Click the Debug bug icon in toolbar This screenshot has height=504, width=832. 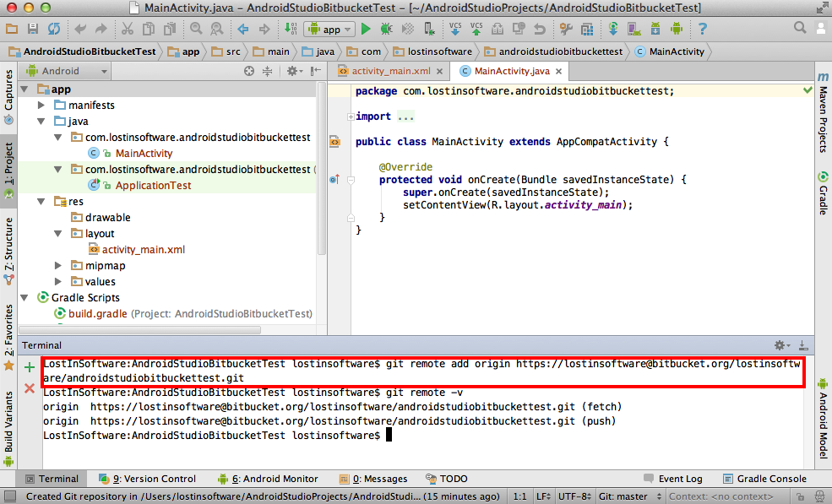point(386,30)
